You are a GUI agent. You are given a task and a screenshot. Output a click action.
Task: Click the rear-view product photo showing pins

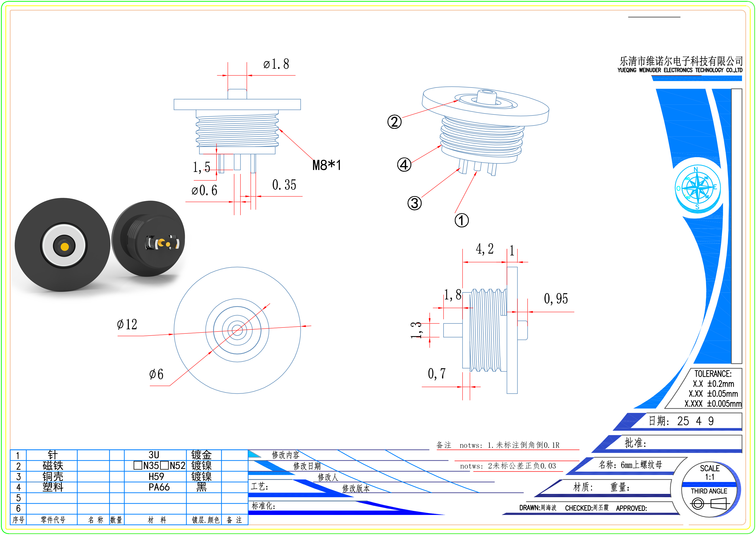tap(148, 239)
